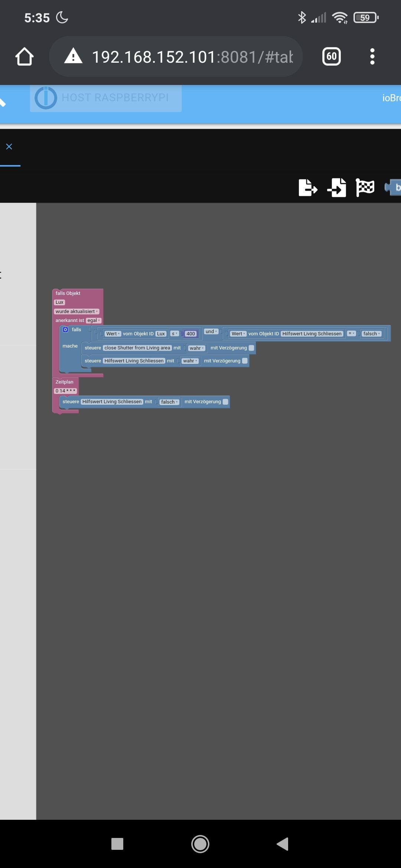Screen dimensions: 401x868
Task: Select 'Hilfswert Living Schliessen' ID in mache section
Action: (134, 361)
